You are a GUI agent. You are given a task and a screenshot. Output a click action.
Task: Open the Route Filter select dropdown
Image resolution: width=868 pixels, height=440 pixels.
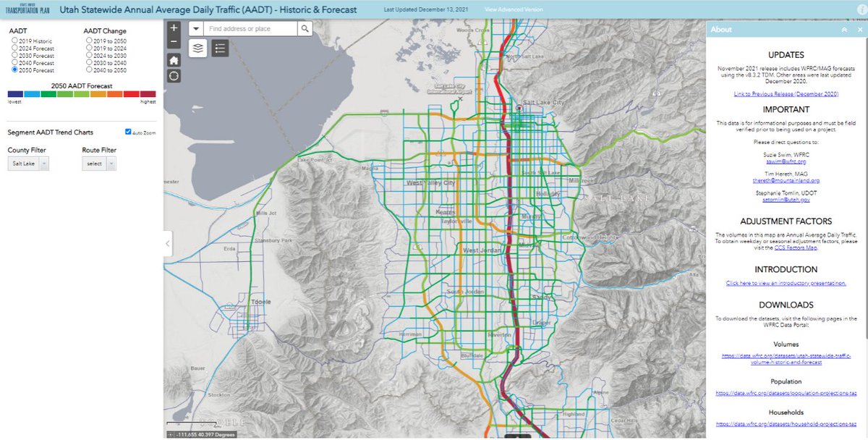click(99, 164)
